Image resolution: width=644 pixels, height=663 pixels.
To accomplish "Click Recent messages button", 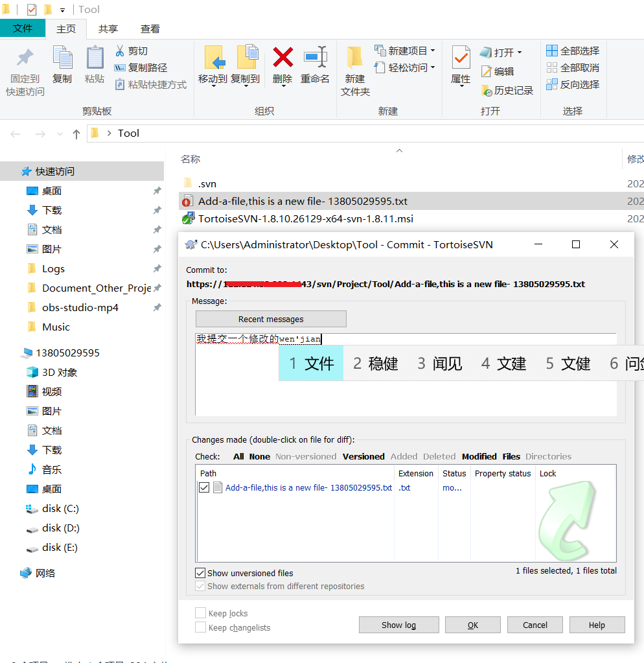I will (x=271, y=319).
